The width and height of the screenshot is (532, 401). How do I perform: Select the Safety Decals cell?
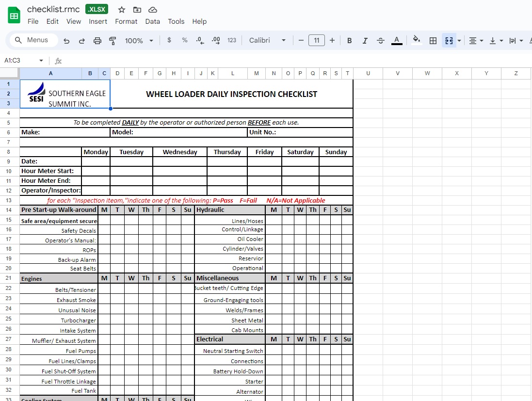pos(59,231)
